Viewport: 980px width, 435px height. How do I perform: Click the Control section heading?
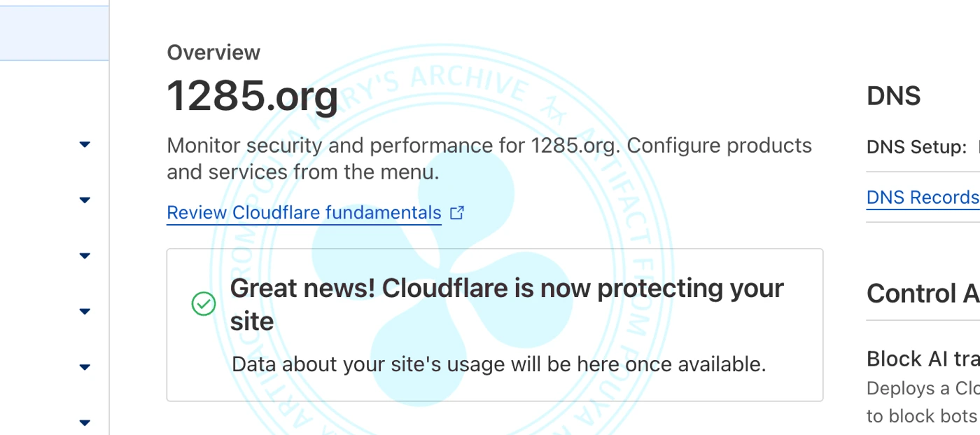(x=922, y=294)
